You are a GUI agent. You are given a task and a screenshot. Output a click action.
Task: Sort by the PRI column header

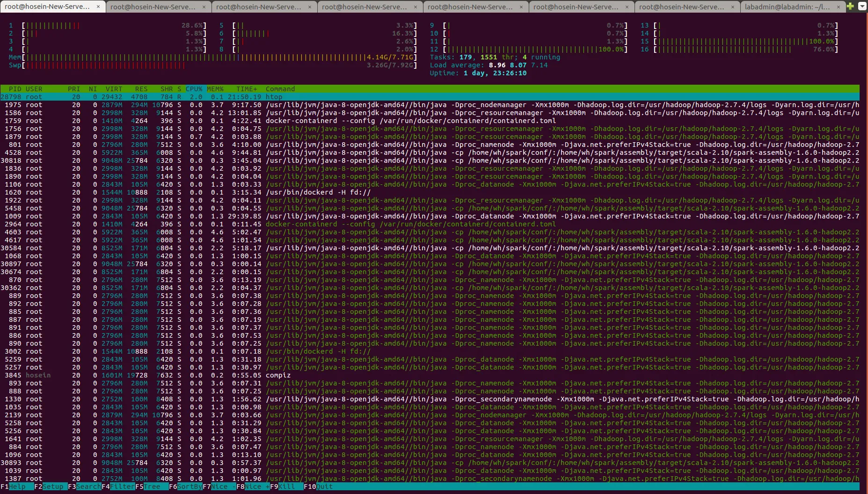74,89
